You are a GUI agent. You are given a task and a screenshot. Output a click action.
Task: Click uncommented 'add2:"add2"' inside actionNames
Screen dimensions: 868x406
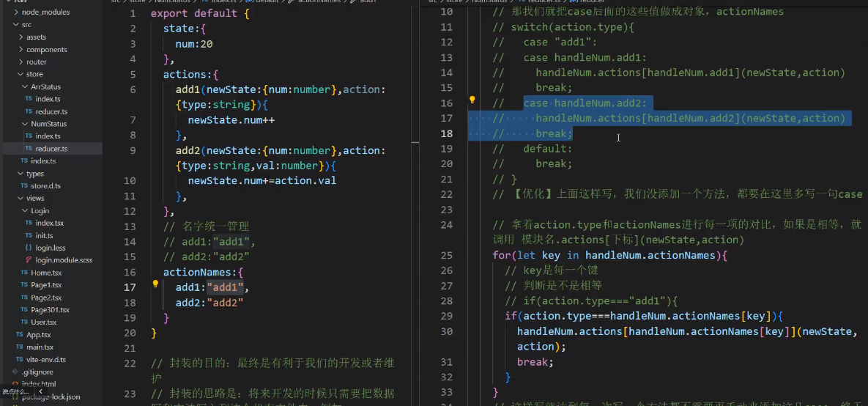[x=209, y=303]
